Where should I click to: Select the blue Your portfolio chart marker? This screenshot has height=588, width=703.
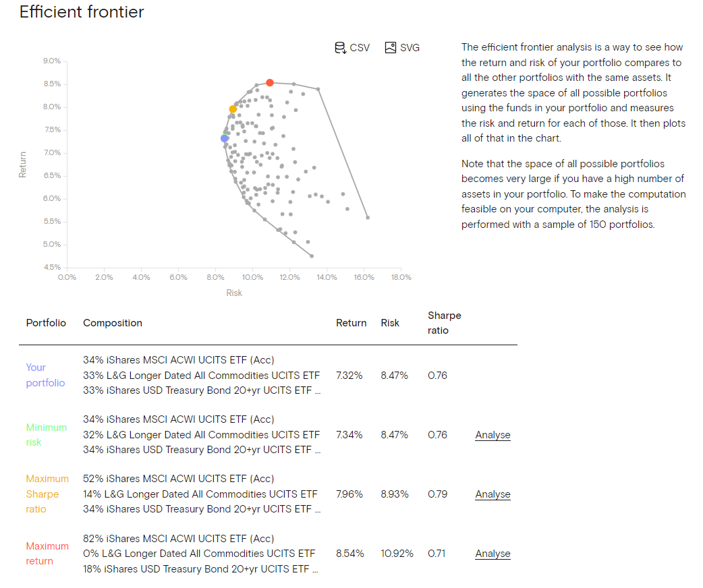(225, 138)
